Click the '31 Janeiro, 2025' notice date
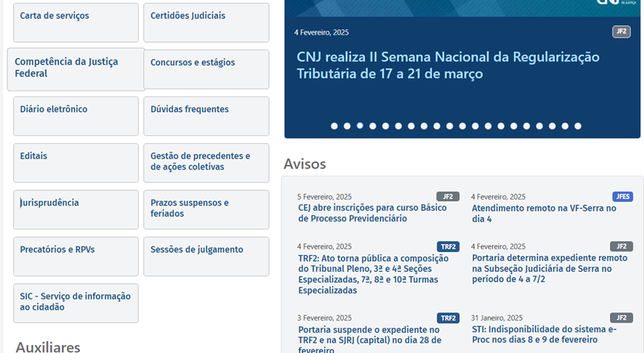 (497, 317)
